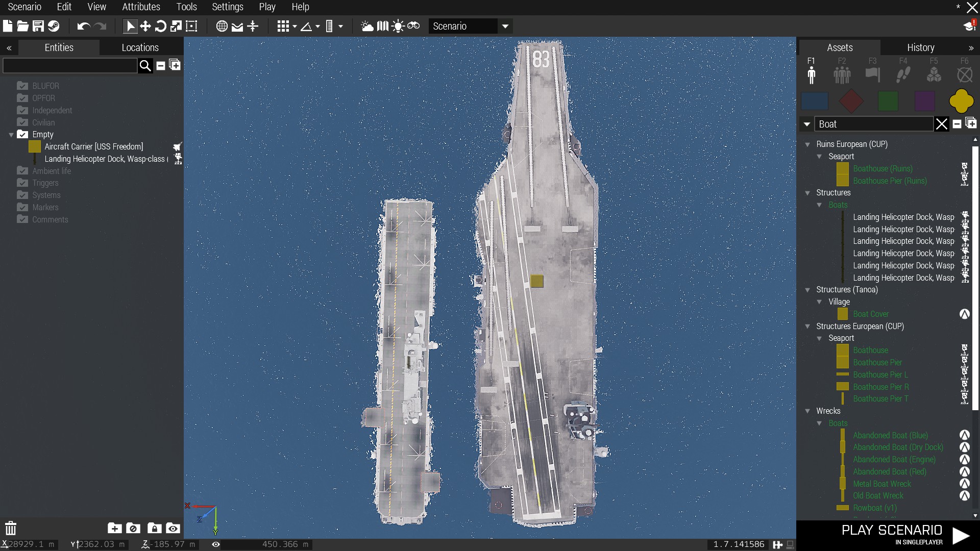Image resolution: width=980 pixels, height=551 pixels.
Task: Collapse the Wrecks category
Action: click(x=807, y=411)
